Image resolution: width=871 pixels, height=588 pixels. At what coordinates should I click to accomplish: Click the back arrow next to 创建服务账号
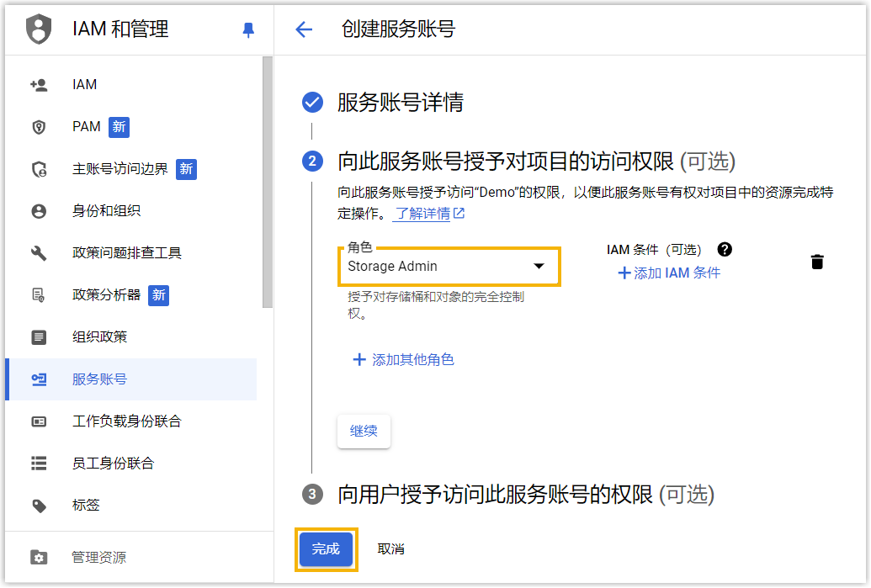pyautogui.click(x=304, y=29)
